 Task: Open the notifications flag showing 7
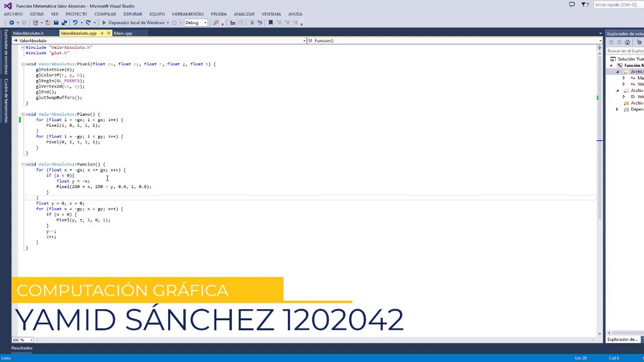585,5
